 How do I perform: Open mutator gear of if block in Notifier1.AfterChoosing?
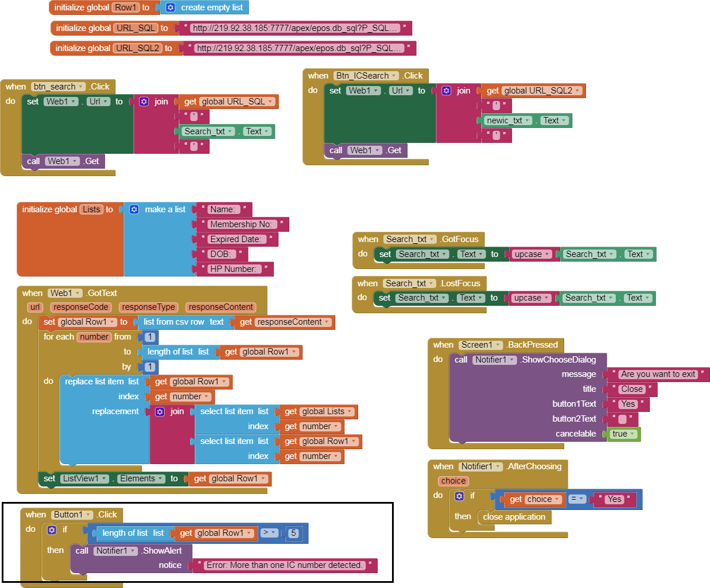[x=459, y=496]
